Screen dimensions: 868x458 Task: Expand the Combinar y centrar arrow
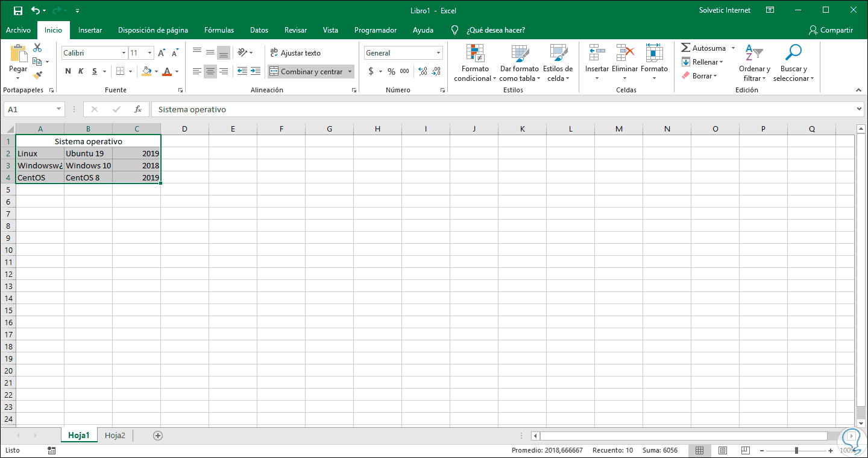click(x=350, y=72)
